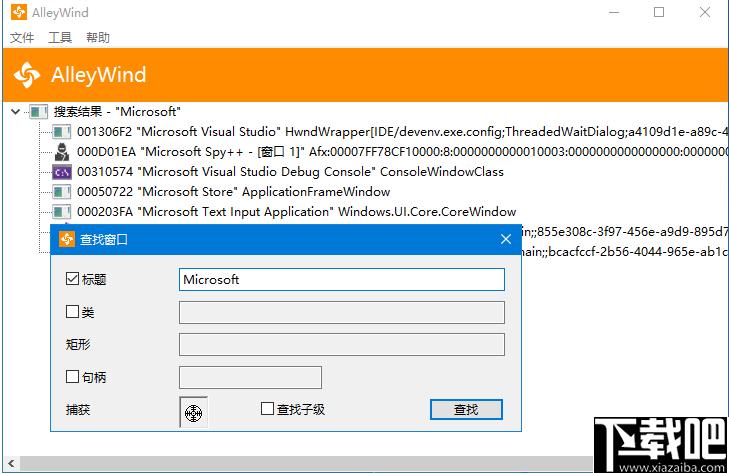Viewport: 729px width, 473px height.
Task: Click the horizontal scrollbar left arrow
Action: (11, 463)
